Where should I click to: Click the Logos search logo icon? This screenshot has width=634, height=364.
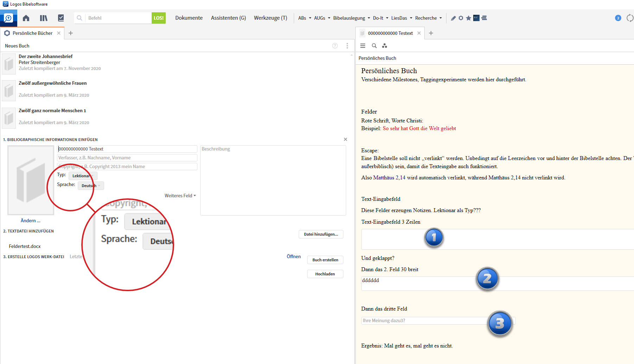(x=8, y=18)
